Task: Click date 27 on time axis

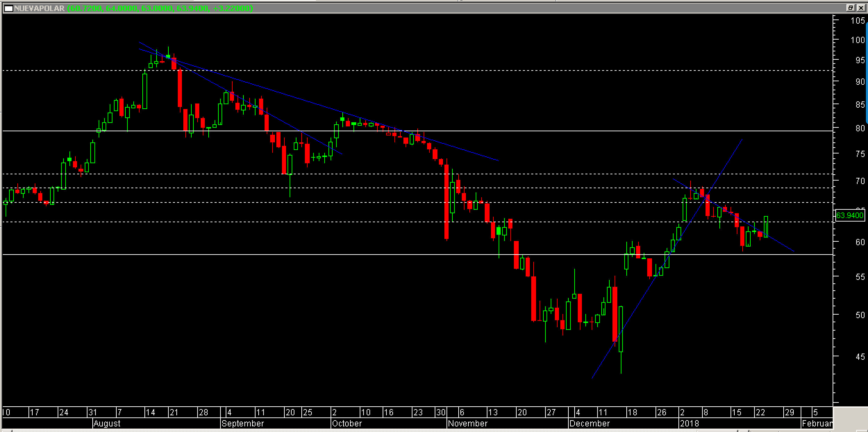Action: [551, 413]
